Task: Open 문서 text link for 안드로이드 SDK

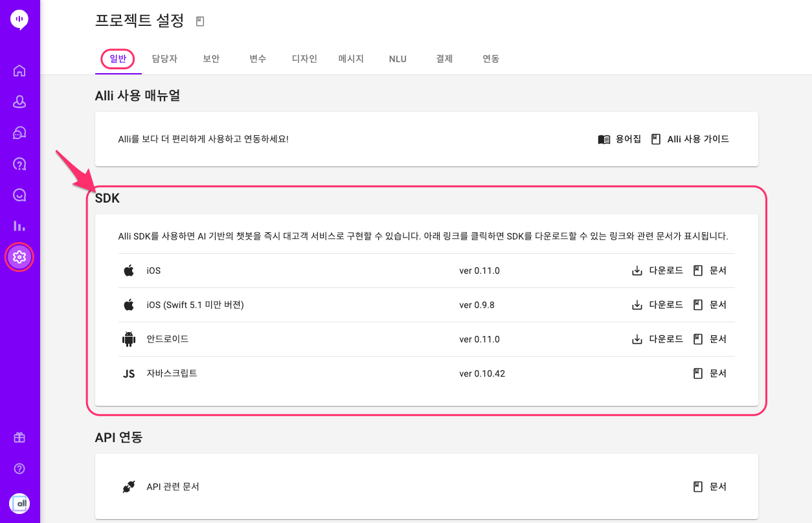Action: click(718, 339)
